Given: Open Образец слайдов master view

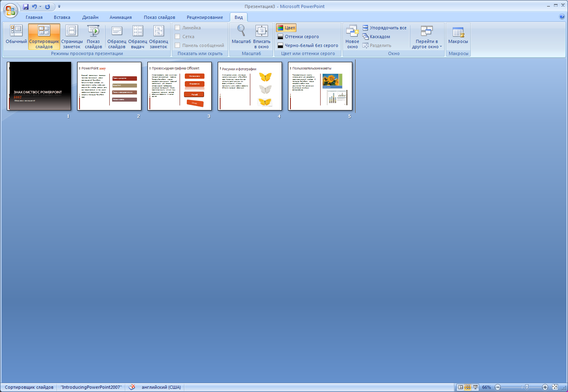Looking at the screenshot, I should (117, 37).
